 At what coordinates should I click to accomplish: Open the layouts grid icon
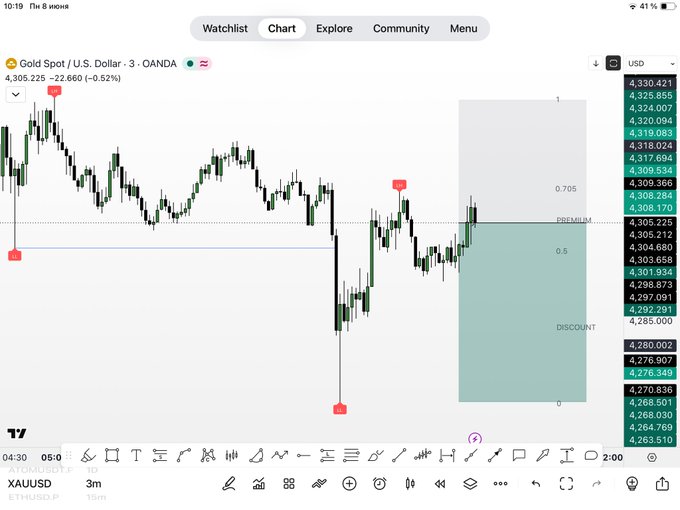(x=289, y=484)
